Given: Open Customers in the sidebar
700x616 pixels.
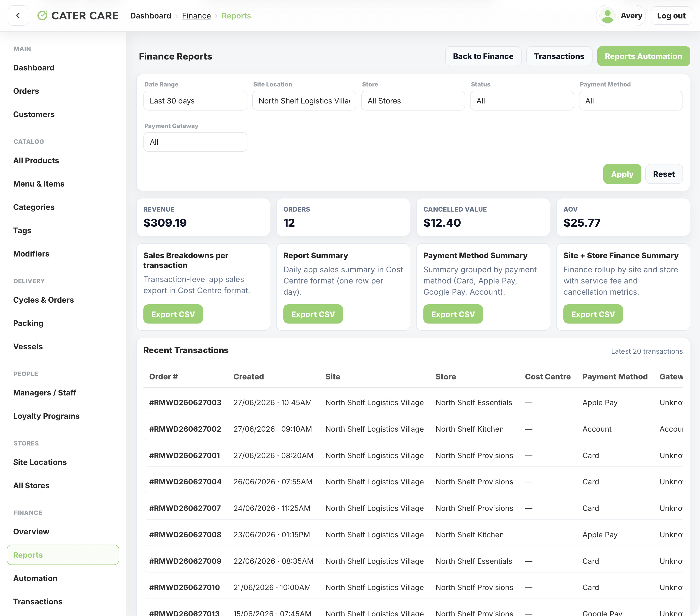Looking at the screenshot, I should [34, 114].
